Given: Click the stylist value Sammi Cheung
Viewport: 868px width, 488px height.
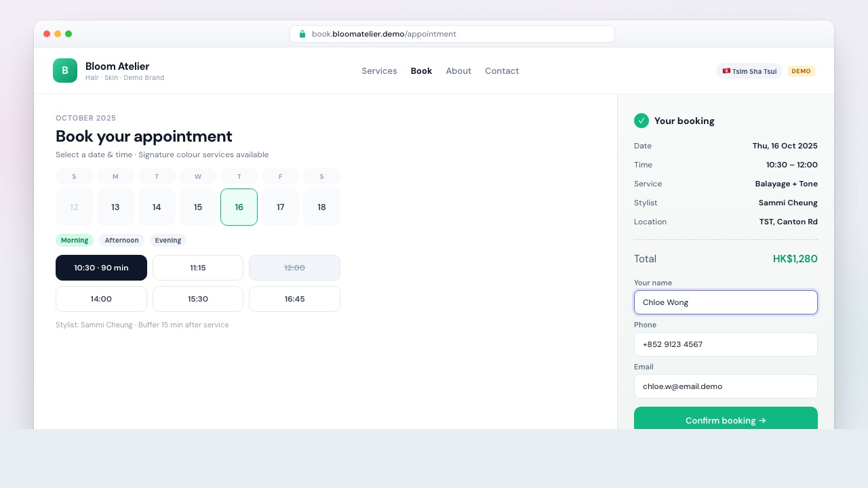Looking at the screenshot, I should coord(788,203).
